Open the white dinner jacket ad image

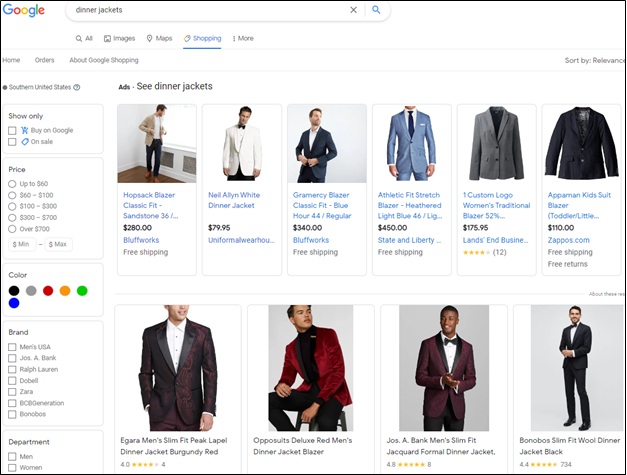[242, 144]
